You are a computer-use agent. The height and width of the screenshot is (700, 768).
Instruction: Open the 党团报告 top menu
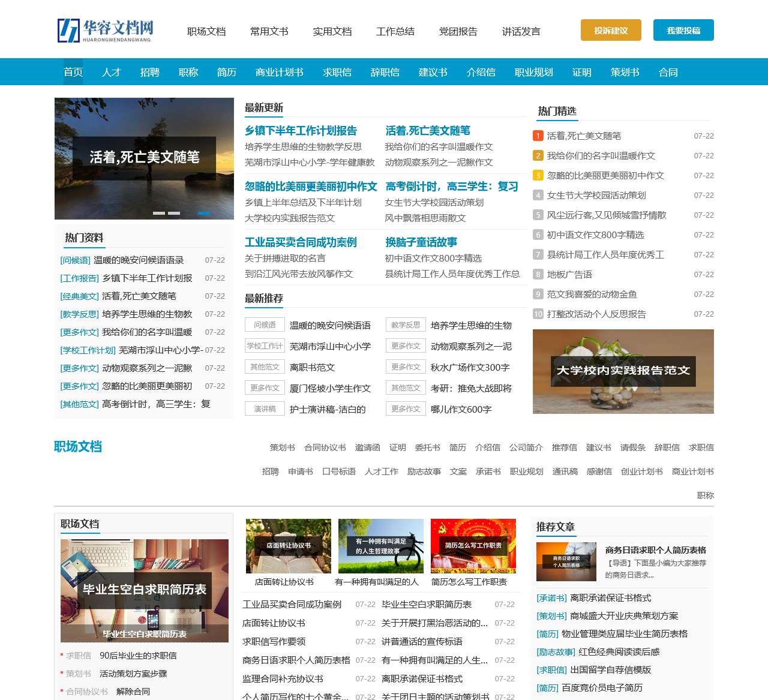458,31
